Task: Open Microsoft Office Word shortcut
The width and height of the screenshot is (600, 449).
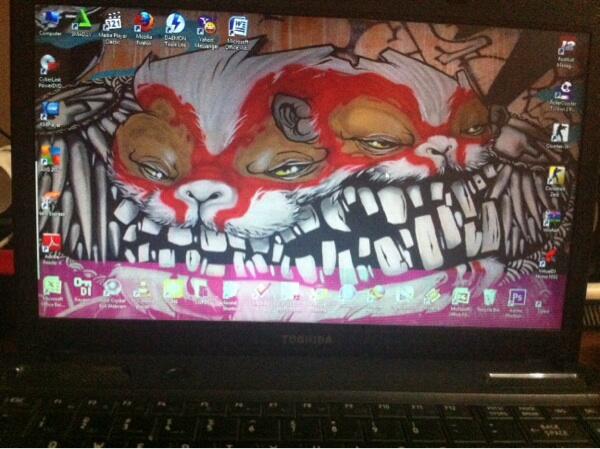Action: point(237,33)
